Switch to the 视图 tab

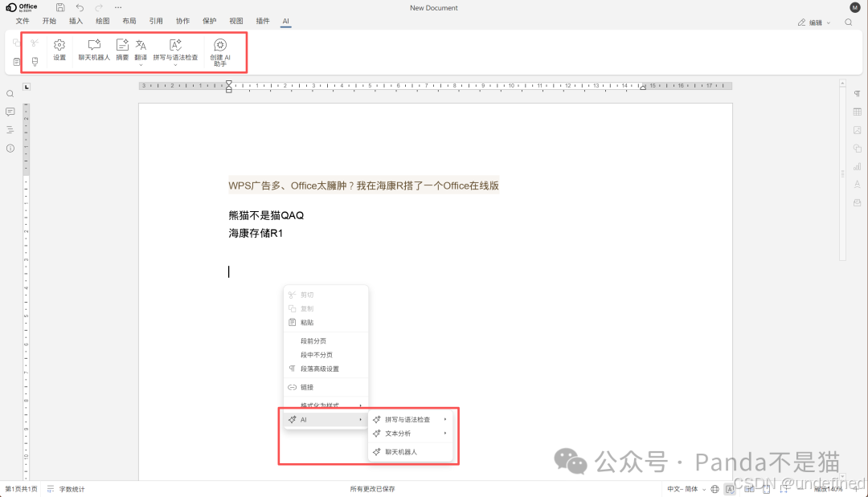235,21
